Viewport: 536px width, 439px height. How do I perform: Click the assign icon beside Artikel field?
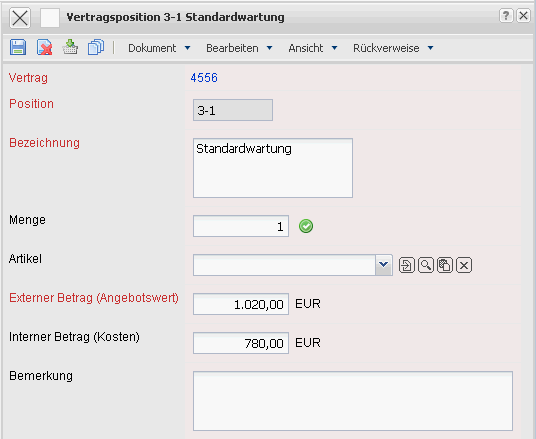click(406, 265)
